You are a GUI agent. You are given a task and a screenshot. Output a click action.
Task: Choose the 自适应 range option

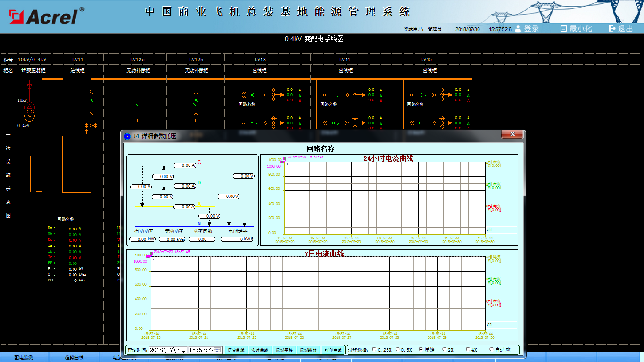coord(492,350)
